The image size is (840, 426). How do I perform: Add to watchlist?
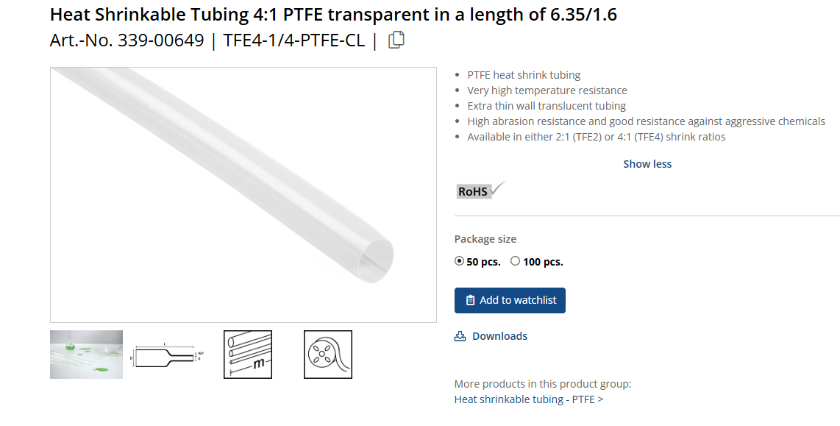click(510, 300)
